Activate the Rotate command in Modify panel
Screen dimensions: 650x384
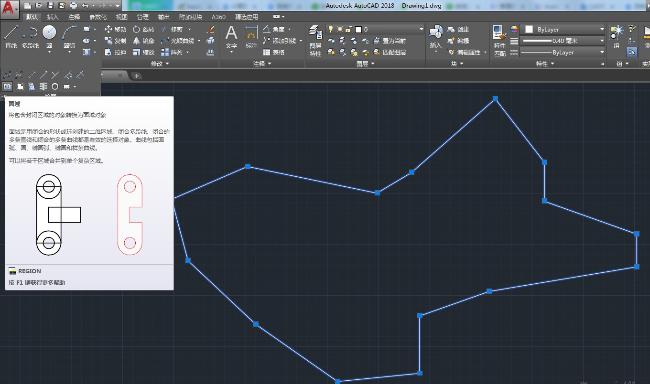(144, 29)
